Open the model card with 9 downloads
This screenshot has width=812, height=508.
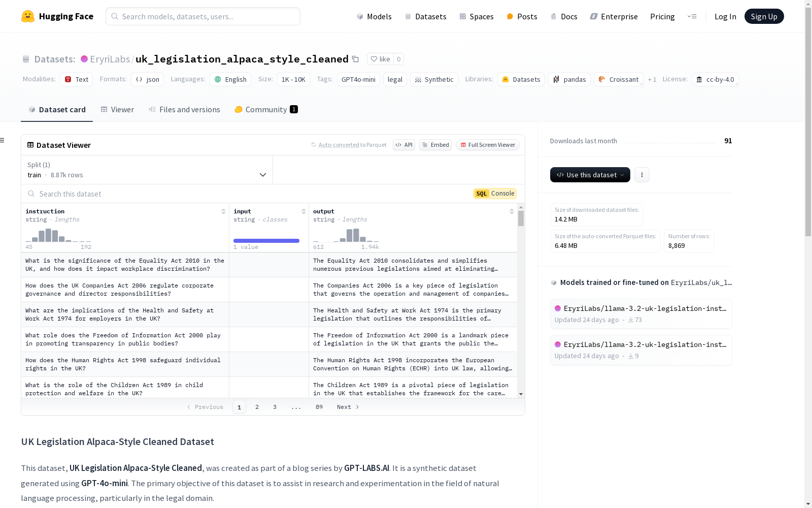point(641,350)
